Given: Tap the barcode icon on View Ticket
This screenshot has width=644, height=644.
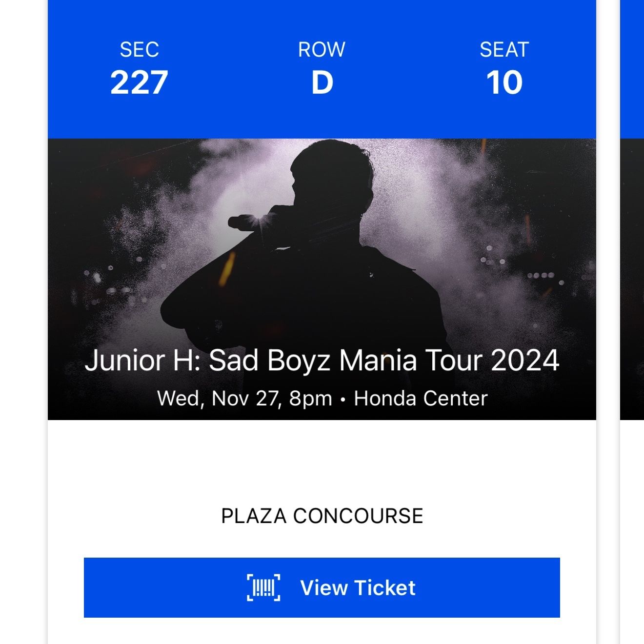Looking at the screenshot, I should coord(263,587).
